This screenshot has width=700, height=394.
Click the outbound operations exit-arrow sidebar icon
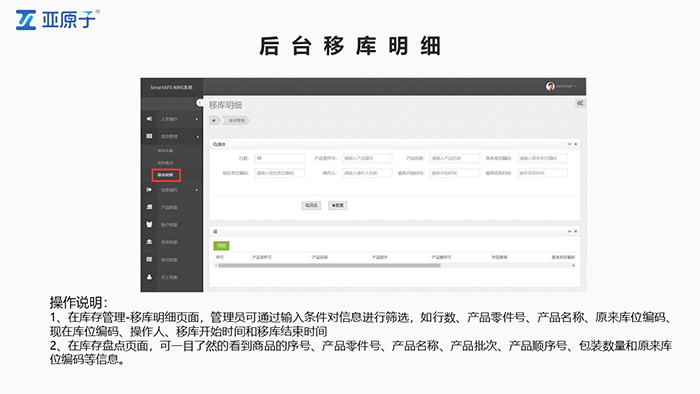(149, 190)
